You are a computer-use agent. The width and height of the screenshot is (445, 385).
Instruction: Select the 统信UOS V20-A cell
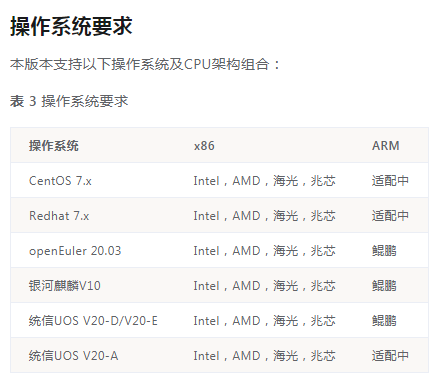pyautogui.click(x=74, y=356)
